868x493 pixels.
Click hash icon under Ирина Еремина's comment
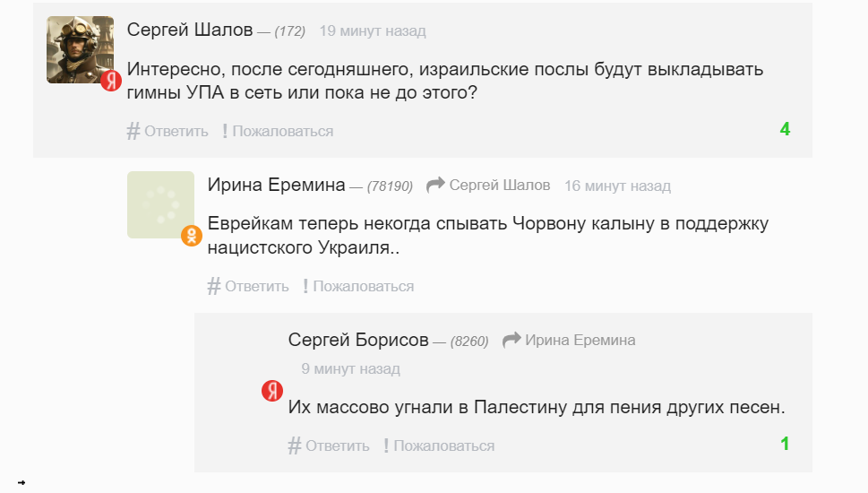[214, 286]
